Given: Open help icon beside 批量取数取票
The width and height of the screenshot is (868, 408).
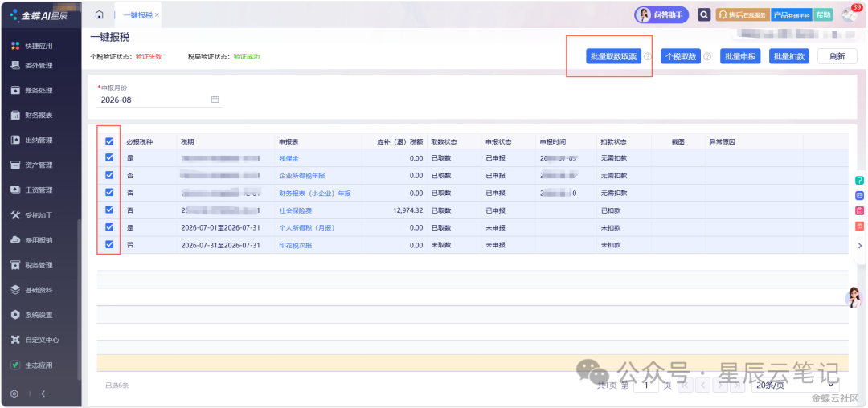Looking at the screenshot, I should tap(647, 56).
